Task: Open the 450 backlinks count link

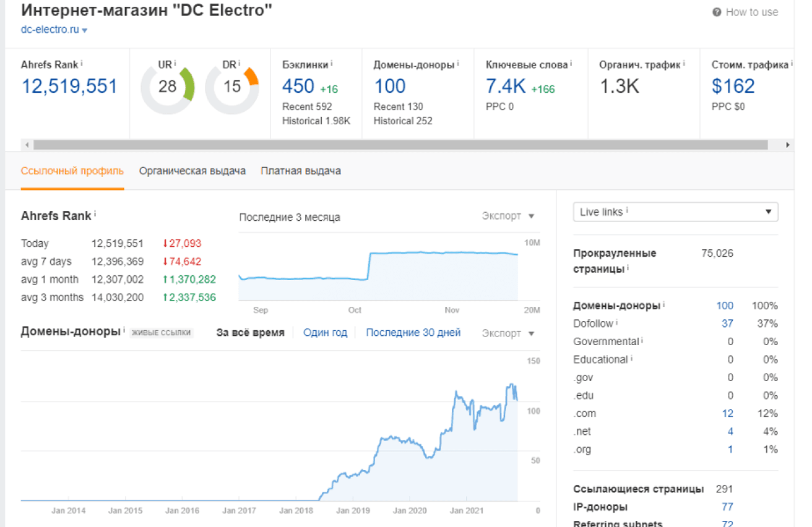Action: pos(298,86)
